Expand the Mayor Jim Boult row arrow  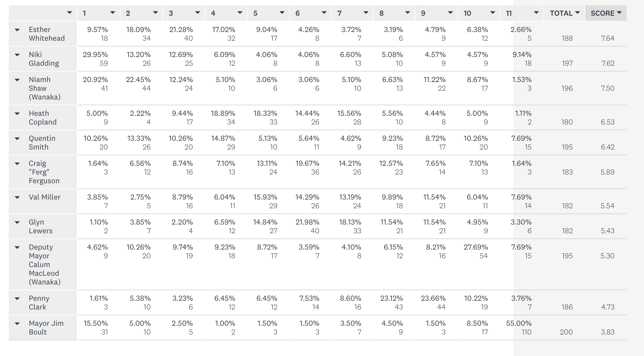(17, 323)
